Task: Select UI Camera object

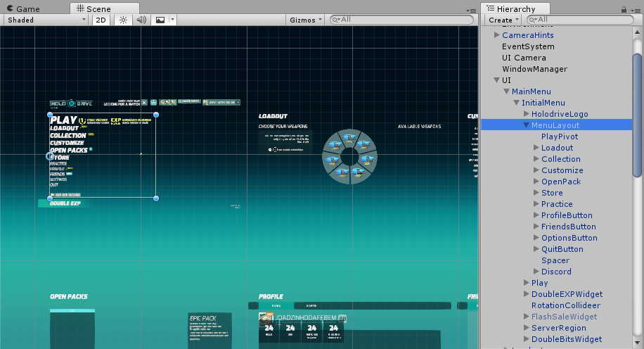Action: [524, 58]
